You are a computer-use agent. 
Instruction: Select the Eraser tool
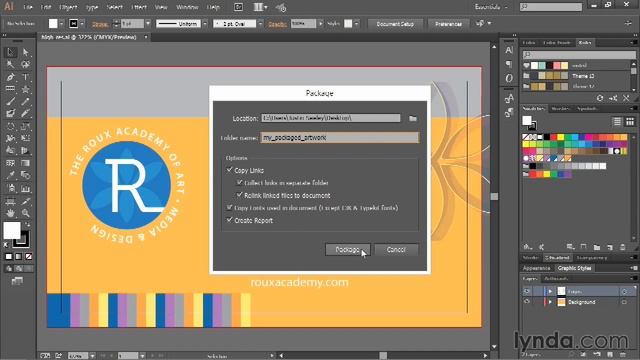(x=25, y=113)
